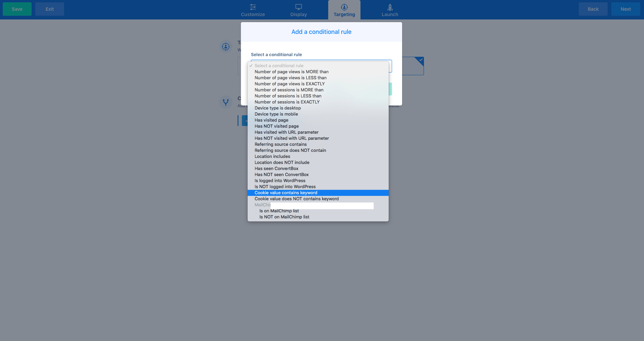Viewport: 644px width, 341px height.
Task: Click the Exit button
Action: (50, 9)
